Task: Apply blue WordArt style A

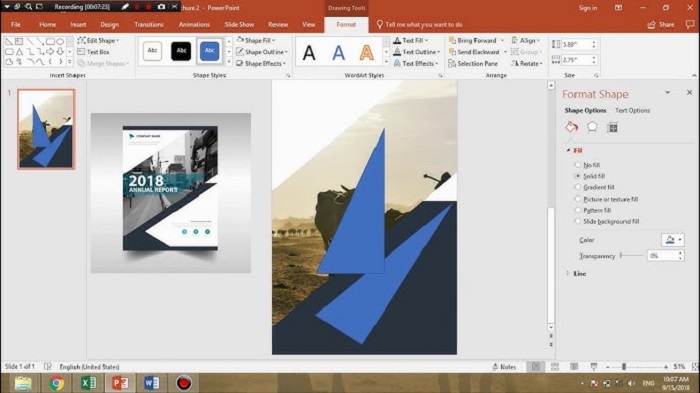Action: [x=338, y=53]
